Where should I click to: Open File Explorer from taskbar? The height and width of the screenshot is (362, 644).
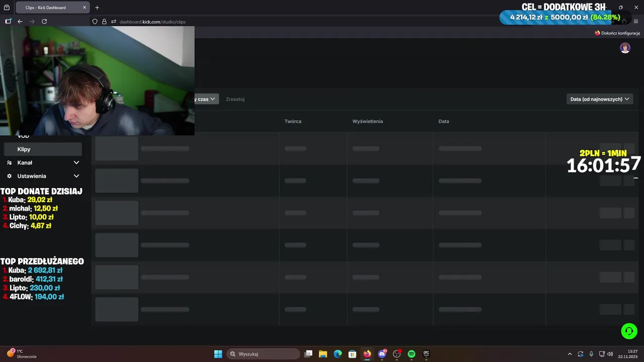coord(323,354)
